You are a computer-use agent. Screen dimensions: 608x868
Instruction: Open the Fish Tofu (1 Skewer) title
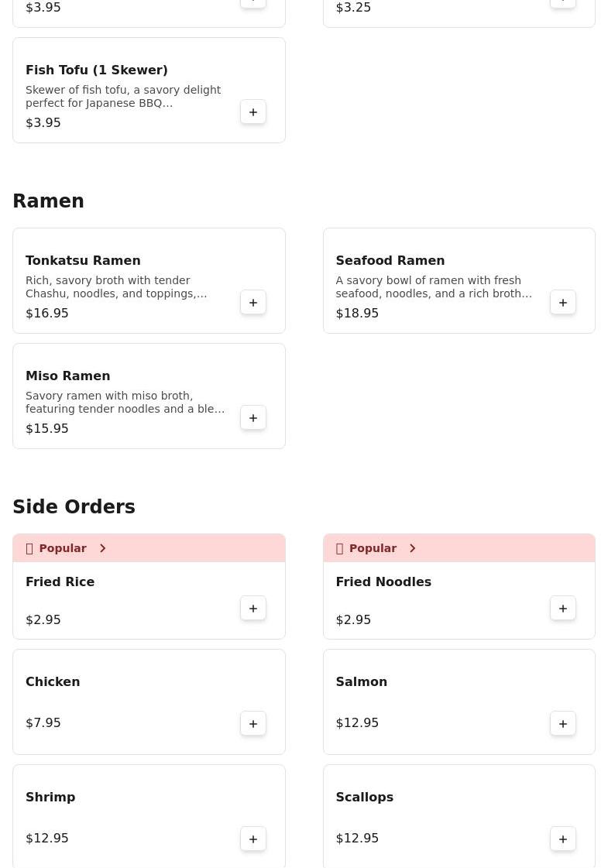(97, 70)
